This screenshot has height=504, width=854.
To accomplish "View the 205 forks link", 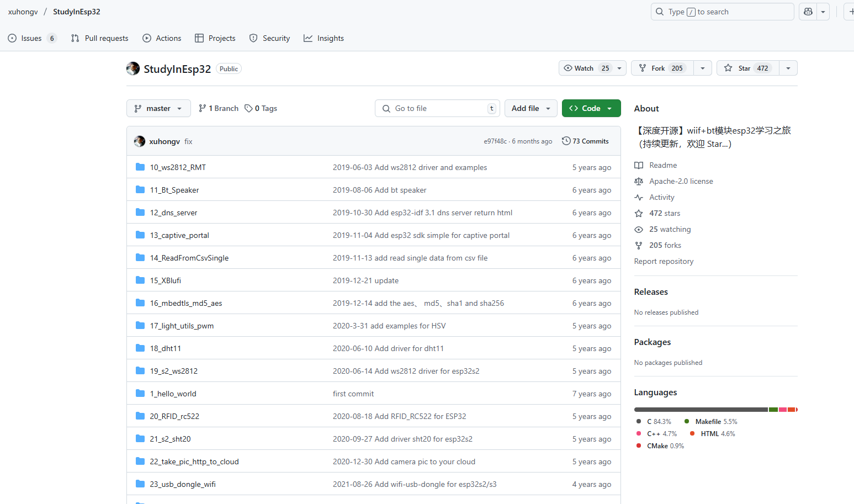I will pyautogui.click(x=658, y=245).
